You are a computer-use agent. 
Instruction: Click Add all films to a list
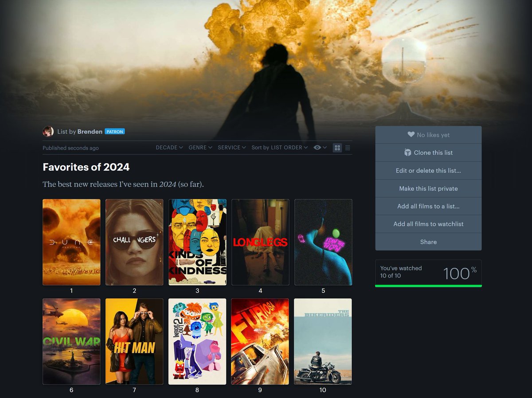[x=428, y=206]
